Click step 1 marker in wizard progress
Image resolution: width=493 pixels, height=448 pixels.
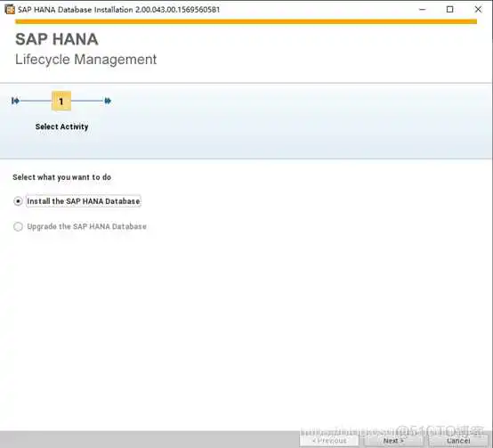point(61,101)
